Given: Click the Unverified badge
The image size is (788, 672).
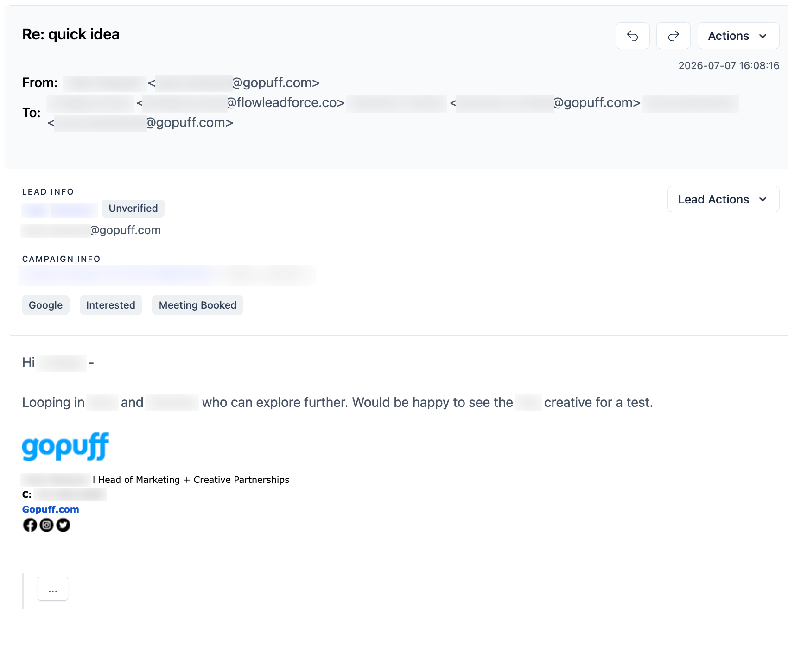Looking at the screenshot, I should (133, 209).
